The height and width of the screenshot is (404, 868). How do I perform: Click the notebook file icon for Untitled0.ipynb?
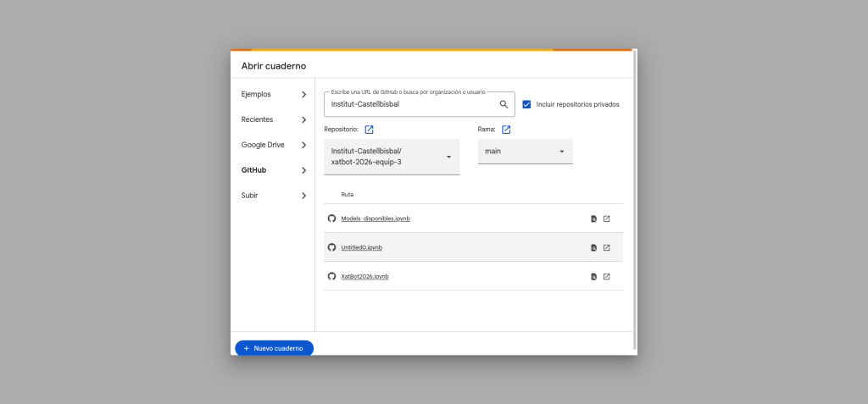point(593,247)
